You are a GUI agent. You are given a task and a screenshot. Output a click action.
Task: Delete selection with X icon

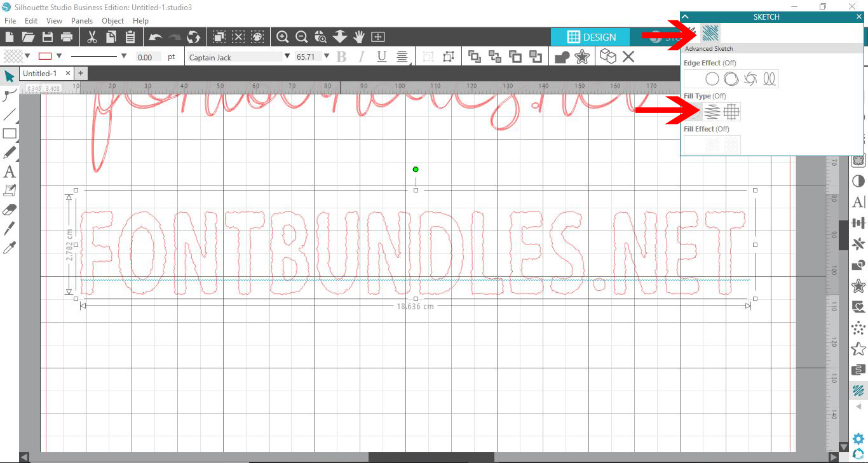[628, 57]
